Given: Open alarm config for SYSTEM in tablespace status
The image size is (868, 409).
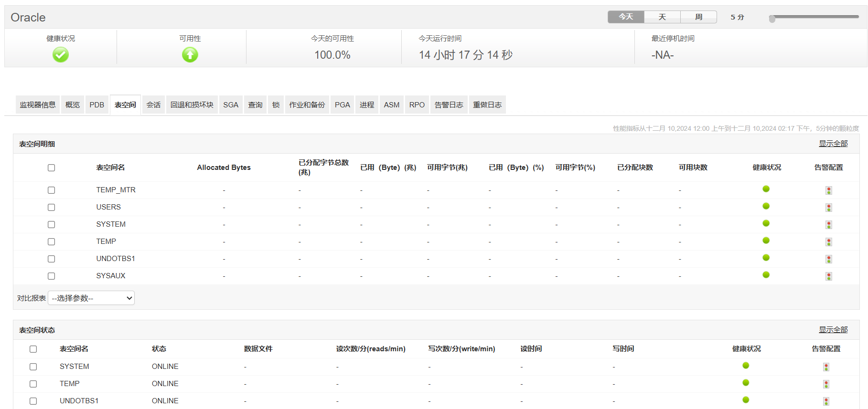Looking at the screenshot, I should (826, 367).
